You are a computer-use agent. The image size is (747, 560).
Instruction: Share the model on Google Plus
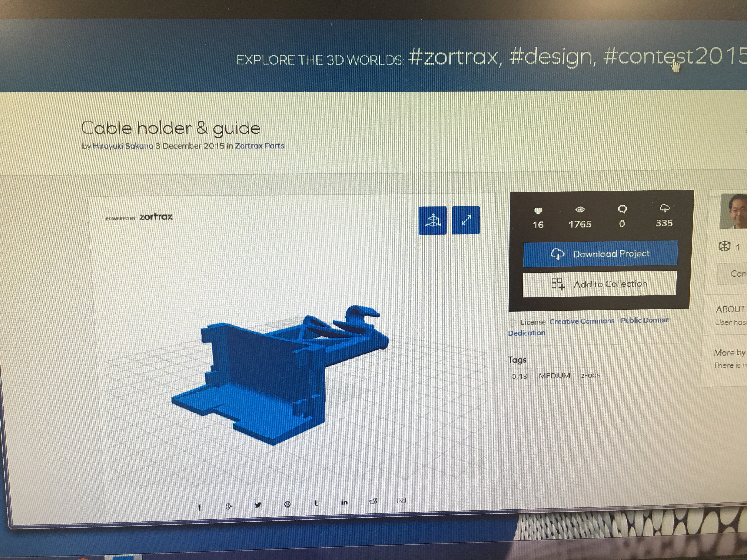tap(229, 506)
